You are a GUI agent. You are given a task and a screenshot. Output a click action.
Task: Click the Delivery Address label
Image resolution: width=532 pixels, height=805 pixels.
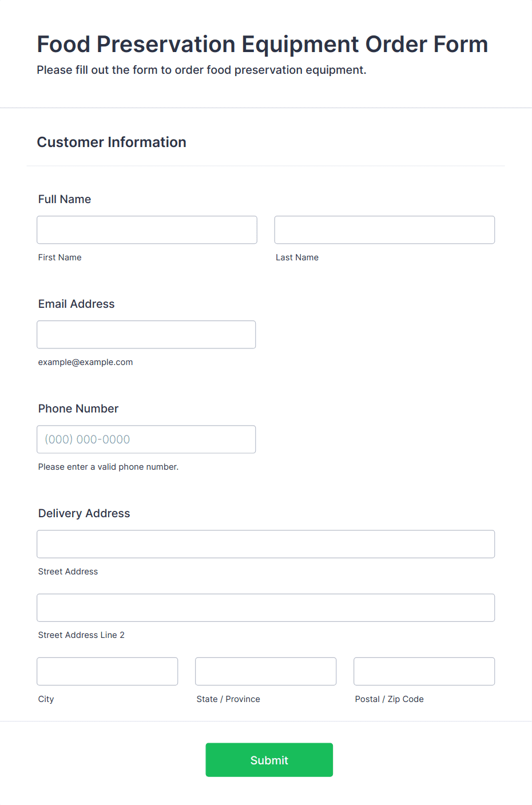(x=84, y=513)
